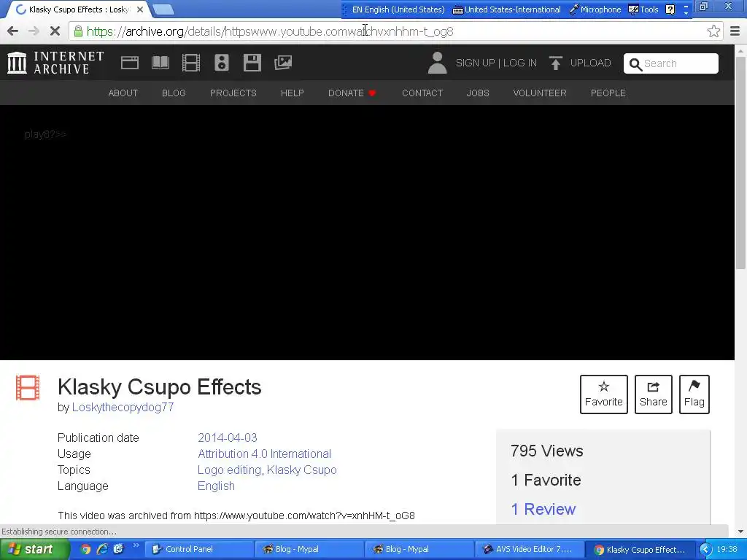747x560 pixels.
Task: Flag this item with the Flag button
Action: [x=694, y=394]
